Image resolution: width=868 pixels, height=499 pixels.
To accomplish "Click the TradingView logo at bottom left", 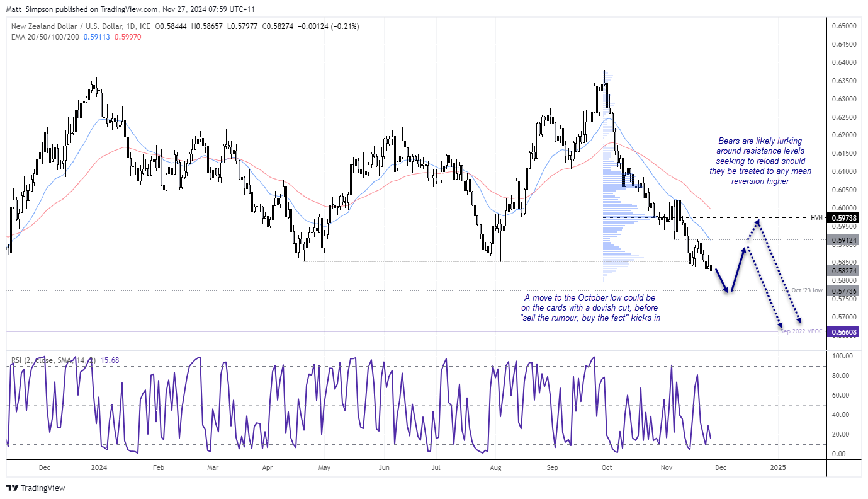I will coord(36,488).
